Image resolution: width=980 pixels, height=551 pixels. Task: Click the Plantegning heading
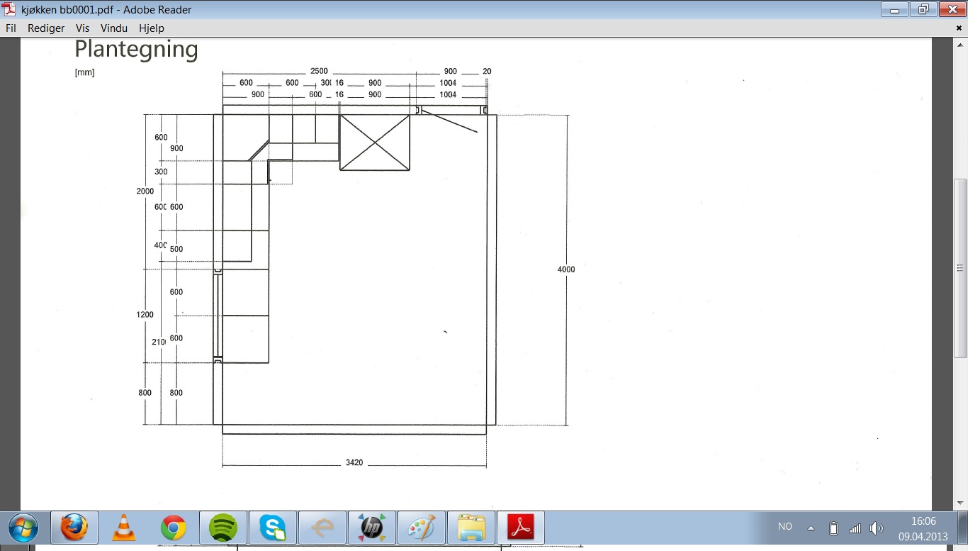136,50
